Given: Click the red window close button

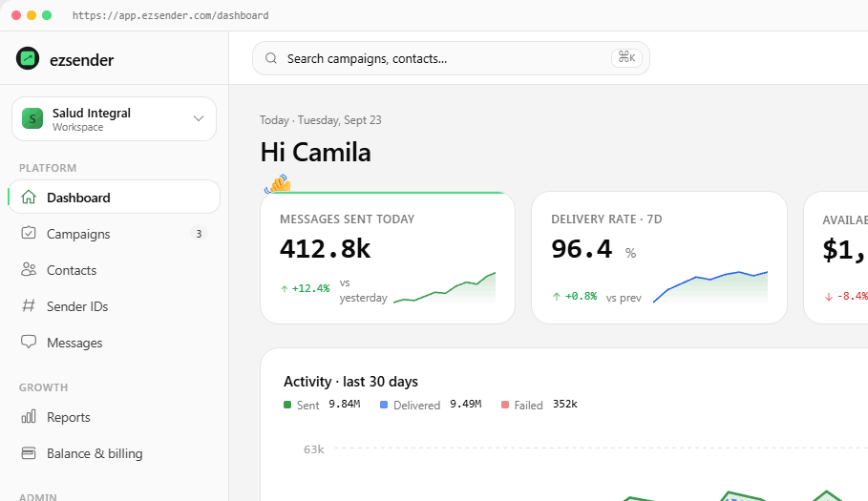Looking at the screenshot, I should (x=16, y=15).
